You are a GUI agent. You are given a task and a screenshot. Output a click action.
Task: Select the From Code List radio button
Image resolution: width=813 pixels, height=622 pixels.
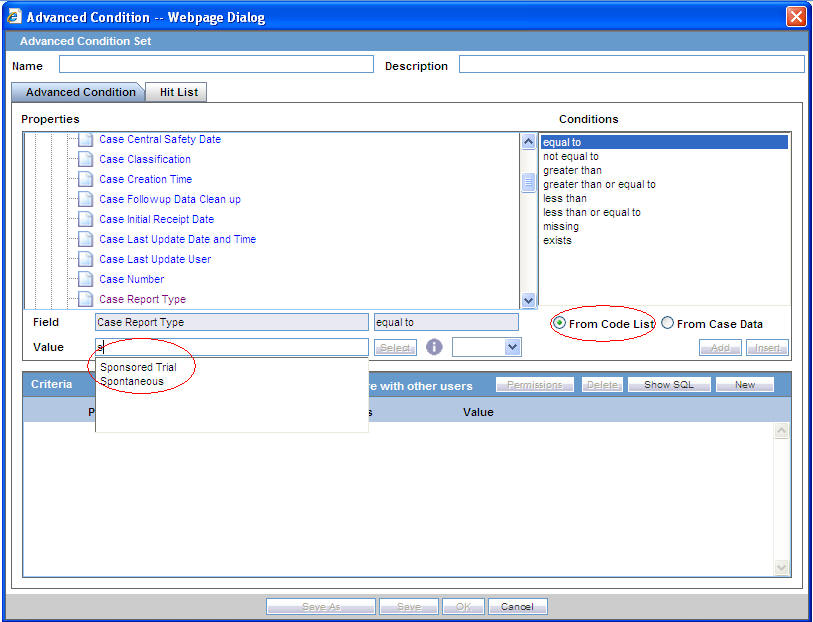click(x=559, y=323)
